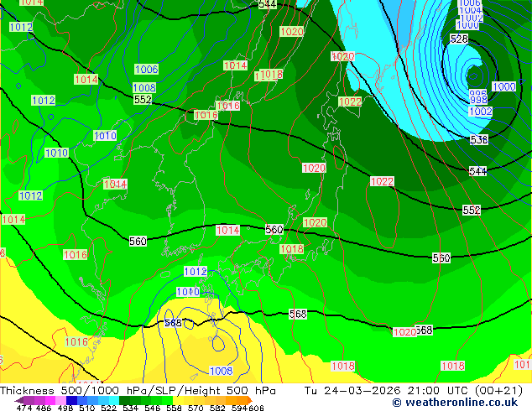Click the legend value '498'
532x411 pixels.
(x=65, y=408)
